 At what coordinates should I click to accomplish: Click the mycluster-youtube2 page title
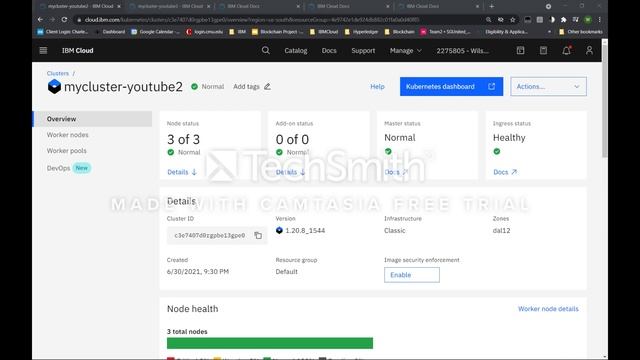[x=123, y=87]
